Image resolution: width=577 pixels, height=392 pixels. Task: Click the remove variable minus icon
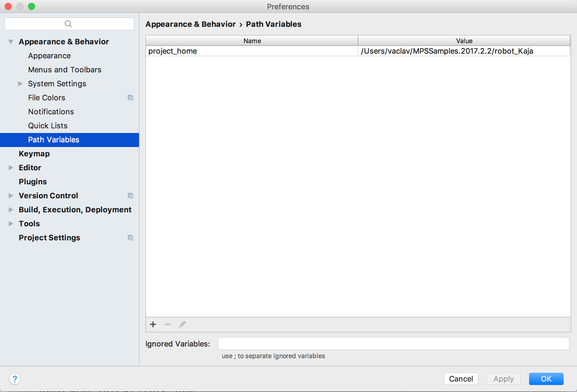coord(168,324)
